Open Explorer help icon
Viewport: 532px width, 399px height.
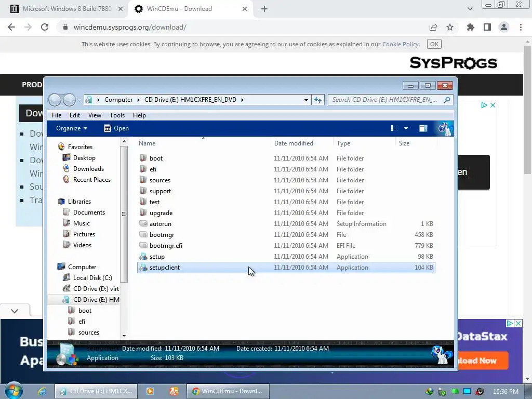click(x=442, y=128)
